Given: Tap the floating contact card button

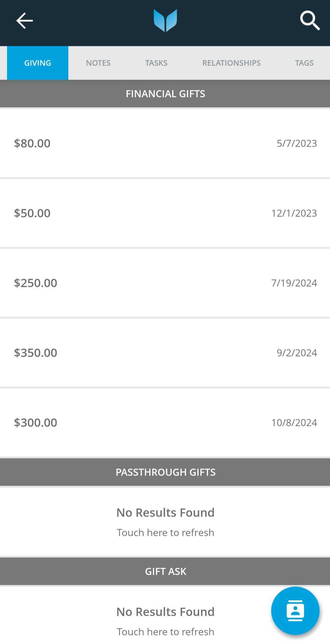Looking at the screenshot, I should coord(295,611).
